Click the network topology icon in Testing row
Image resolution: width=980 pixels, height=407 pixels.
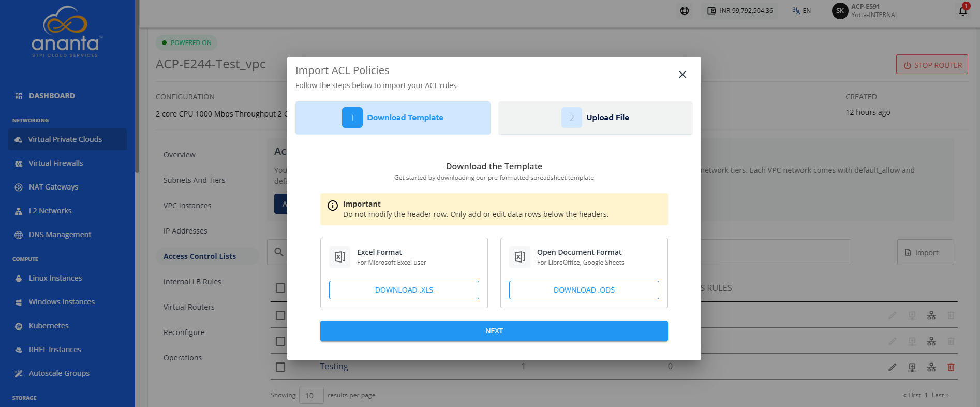point(931,367)
